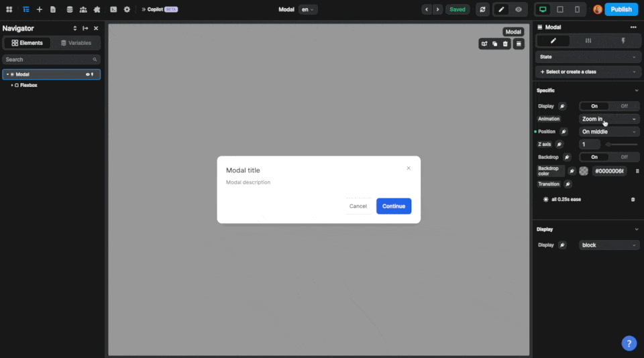
Task: Click the refresh sync icon
Action: pyautogui.click(x=482, y=9)
